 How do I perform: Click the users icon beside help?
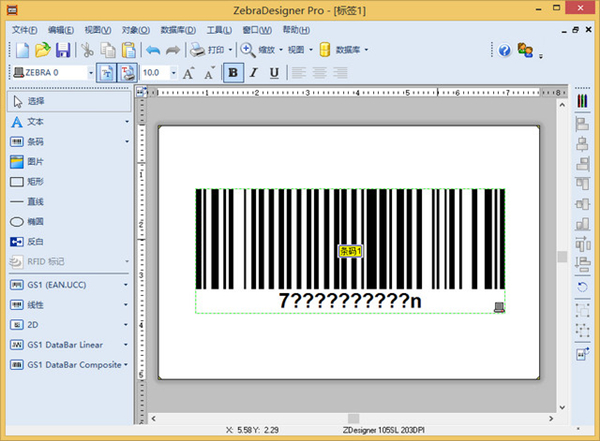point(525,50)
